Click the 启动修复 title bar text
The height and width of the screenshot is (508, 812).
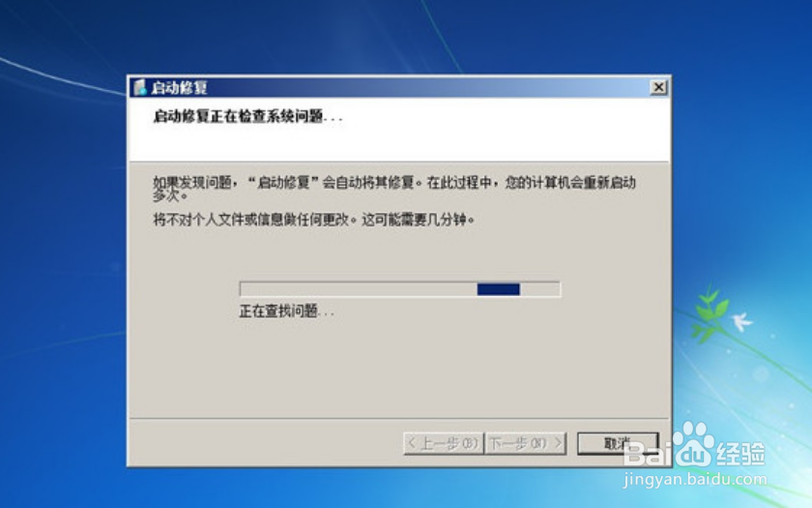coord(179,88)
